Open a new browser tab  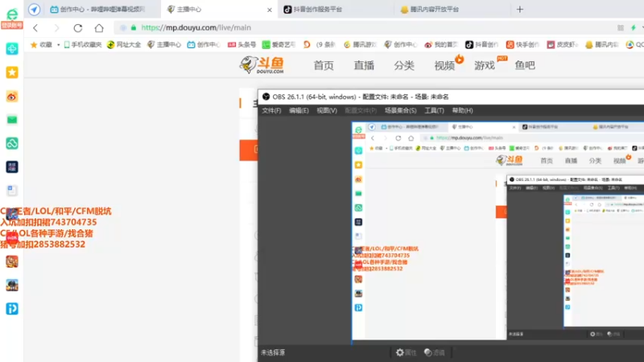point(520,10)
